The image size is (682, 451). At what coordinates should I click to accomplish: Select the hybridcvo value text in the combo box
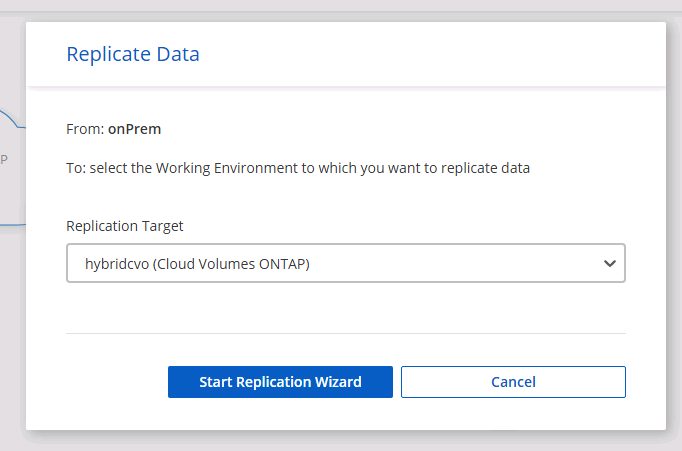point(114,264)
